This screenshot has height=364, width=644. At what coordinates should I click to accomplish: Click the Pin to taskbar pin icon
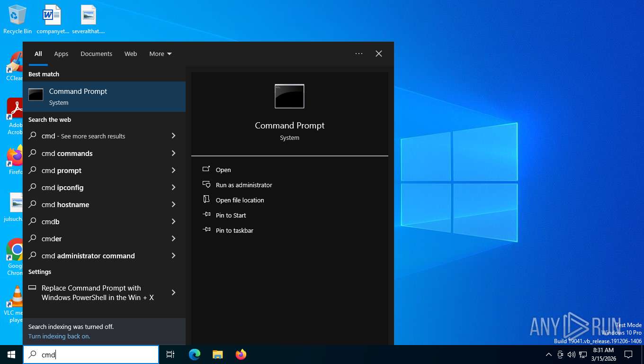206,230
